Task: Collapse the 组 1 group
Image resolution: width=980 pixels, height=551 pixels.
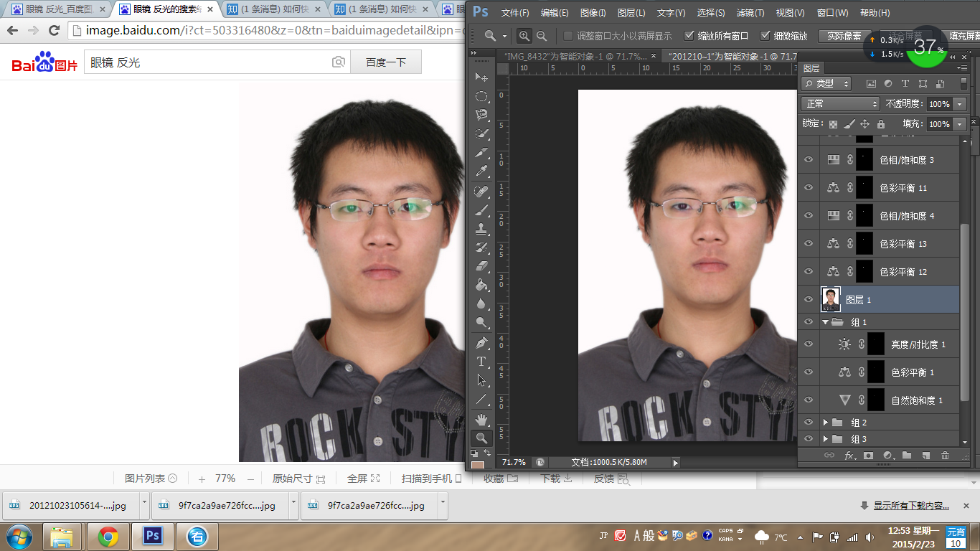Action: coord(826,322)
